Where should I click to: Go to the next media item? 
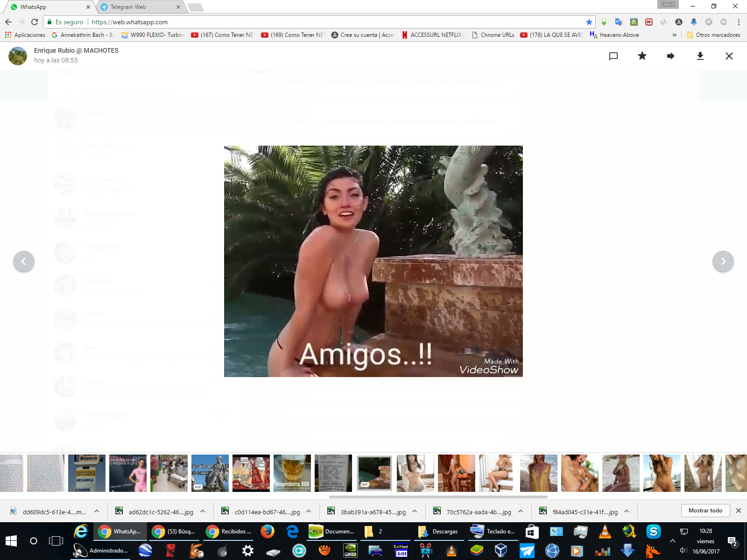[x=723, y=261]
